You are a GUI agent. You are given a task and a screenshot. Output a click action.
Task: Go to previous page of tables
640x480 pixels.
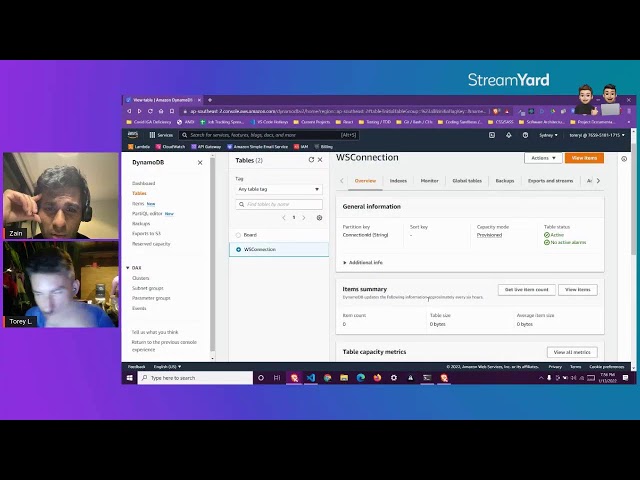coord(284,218)
